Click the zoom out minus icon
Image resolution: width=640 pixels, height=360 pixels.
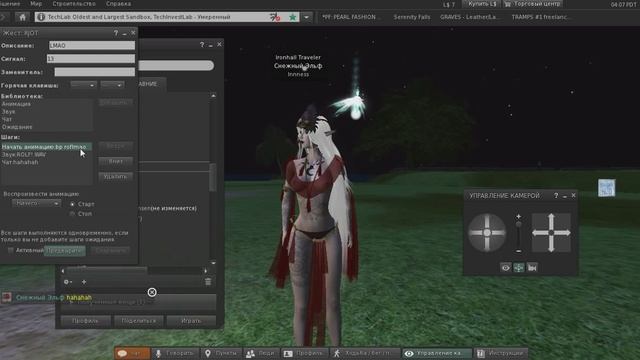[518, 251]
